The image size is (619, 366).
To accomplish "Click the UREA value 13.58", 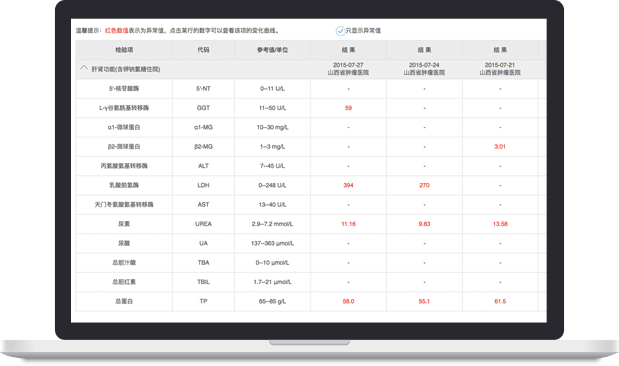I will (500, 224).
